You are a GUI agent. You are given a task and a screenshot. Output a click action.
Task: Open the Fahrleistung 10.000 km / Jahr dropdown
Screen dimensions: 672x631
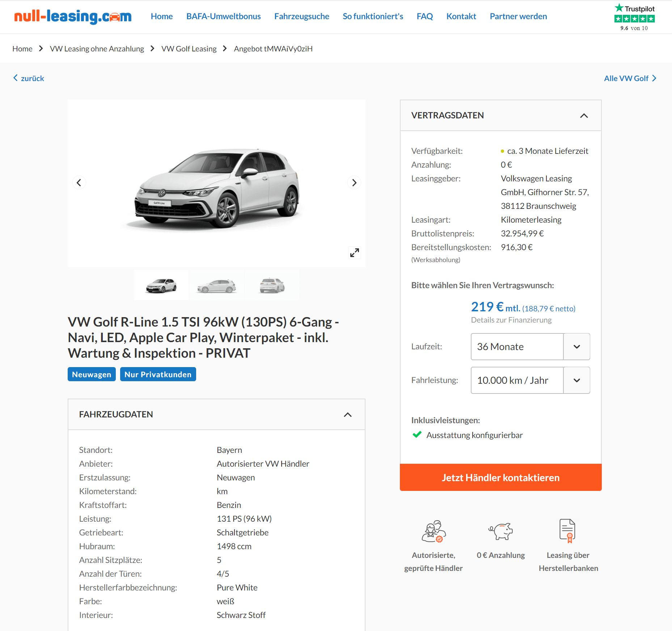tap(530, 380)
